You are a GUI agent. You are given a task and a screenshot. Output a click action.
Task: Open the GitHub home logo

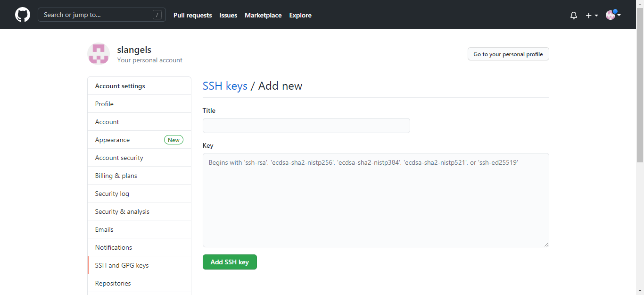[x=23, y=15]
